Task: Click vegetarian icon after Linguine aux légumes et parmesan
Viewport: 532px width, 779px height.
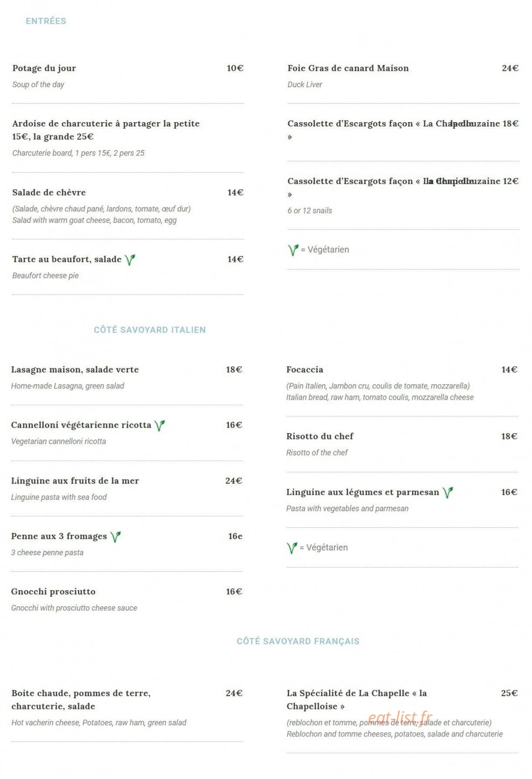Action: coord(448,493)
